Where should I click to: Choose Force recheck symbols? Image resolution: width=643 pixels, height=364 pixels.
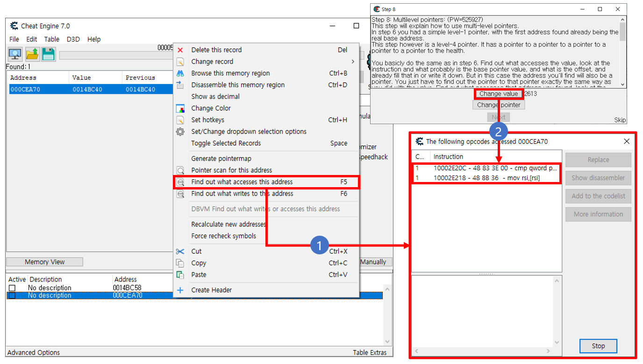[x=265, y=236]
